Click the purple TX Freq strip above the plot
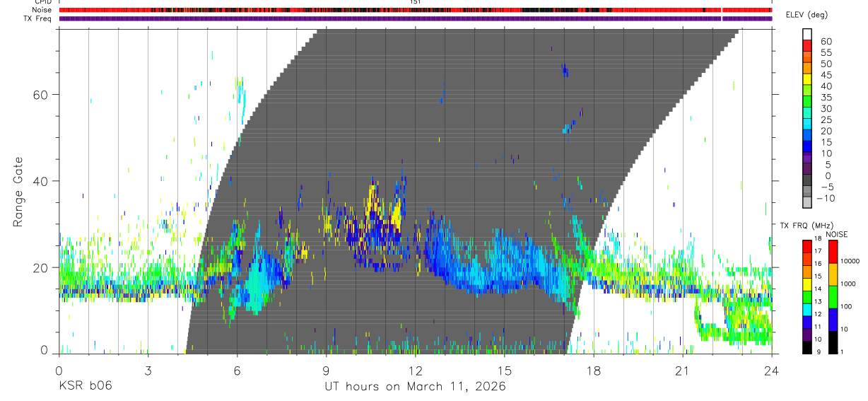This screenshot has height=401, width=868. tap(415, 18)
